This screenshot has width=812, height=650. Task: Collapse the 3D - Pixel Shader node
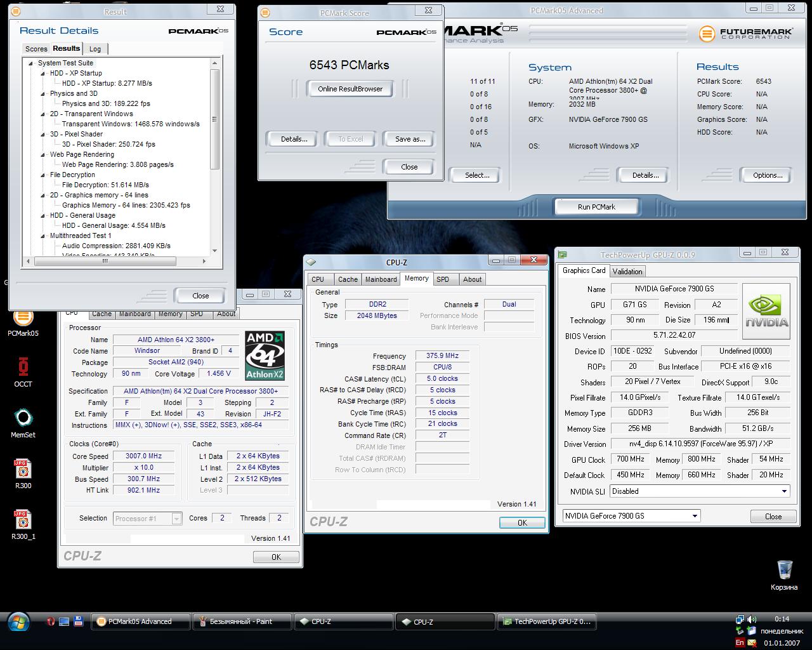coord(43,134)
